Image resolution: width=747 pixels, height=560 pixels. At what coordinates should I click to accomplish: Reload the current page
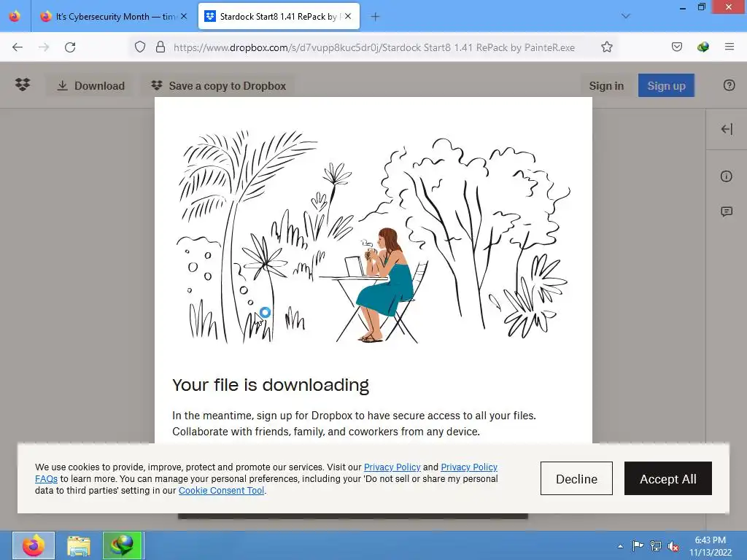(x=70, y=47)
